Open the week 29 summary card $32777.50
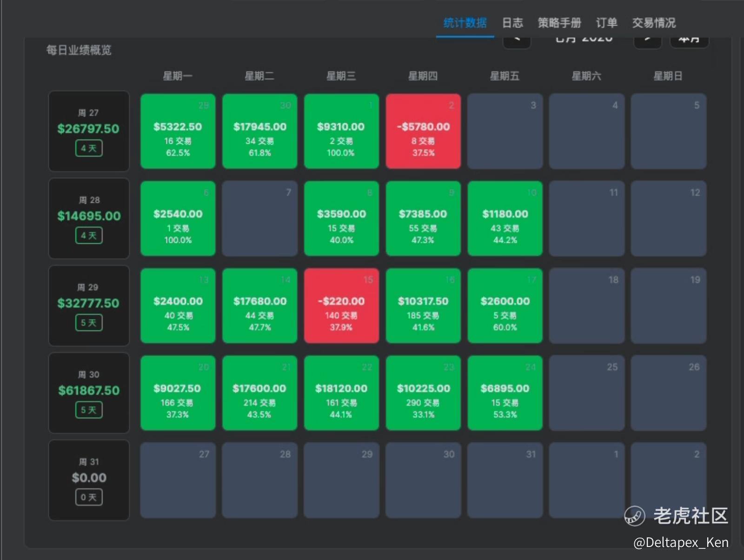This screenshot has height=560, width=744. click(x=89, y=306)
